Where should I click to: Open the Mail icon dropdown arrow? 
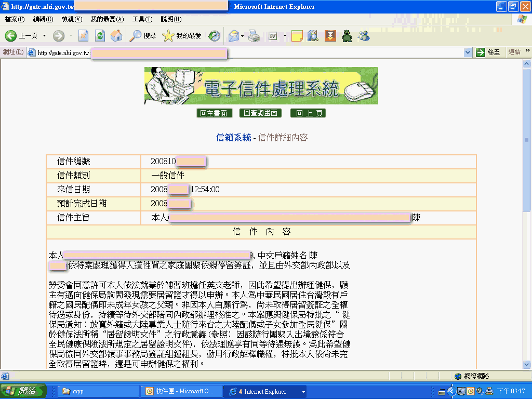pyautogui.click(x=242, y=36)
